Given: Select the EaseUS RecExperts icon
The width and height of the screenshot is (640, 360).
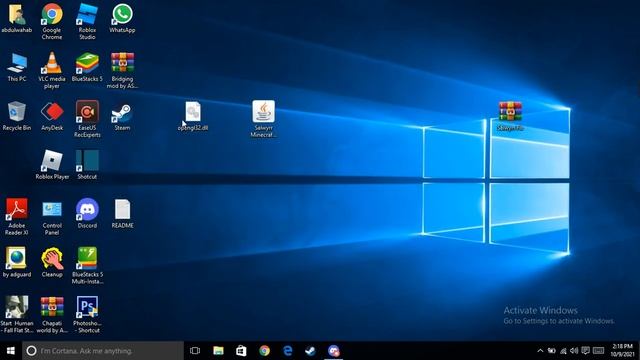Looking at the screenshot, I should 87,112.
